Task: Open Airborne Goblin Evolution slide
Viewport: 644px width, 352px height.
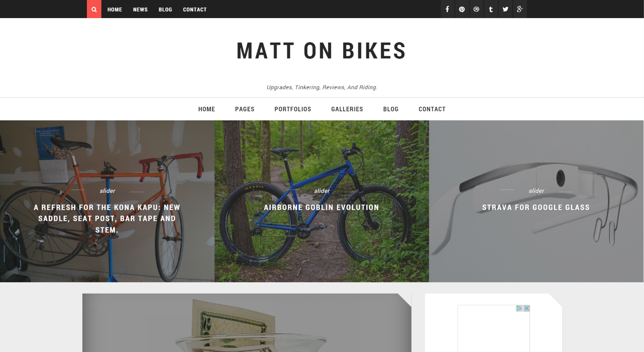Action: [322, 207]
